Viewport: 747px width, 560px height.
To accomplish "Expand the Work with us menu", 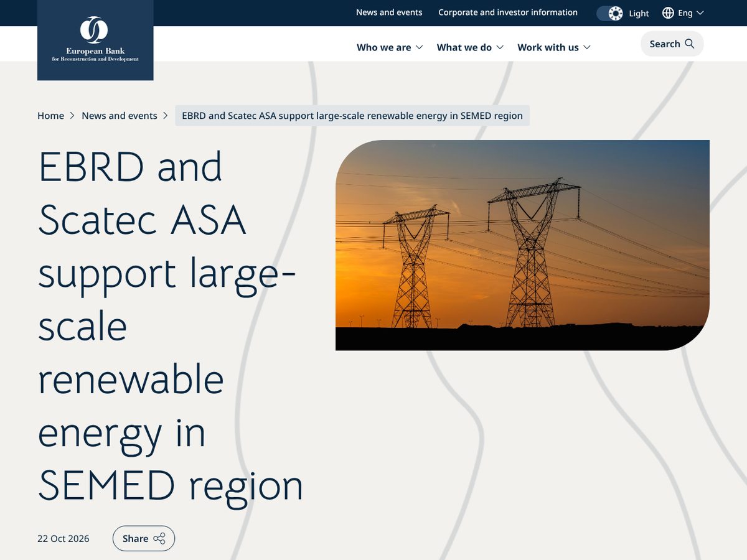I will pos(554,47).
